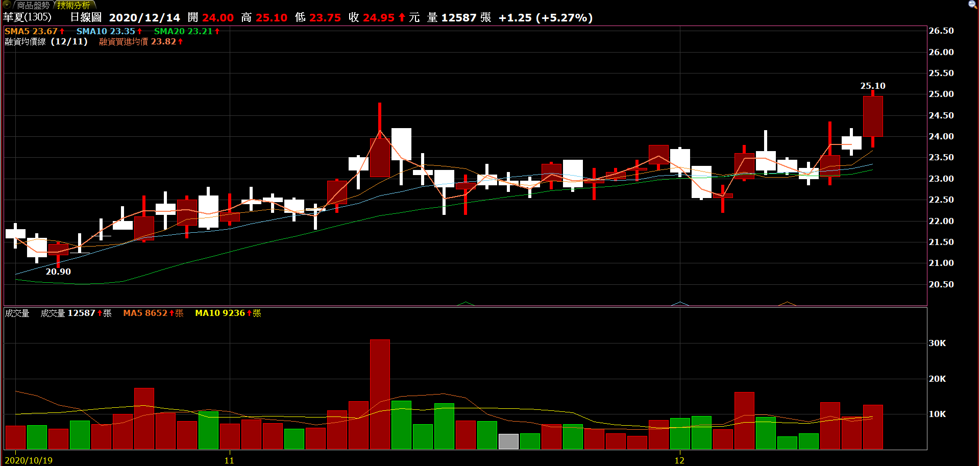The height and width of the screenshot is (466, 980).
Task: Switch to the 商品盤勢 tab
Action: 33,5
